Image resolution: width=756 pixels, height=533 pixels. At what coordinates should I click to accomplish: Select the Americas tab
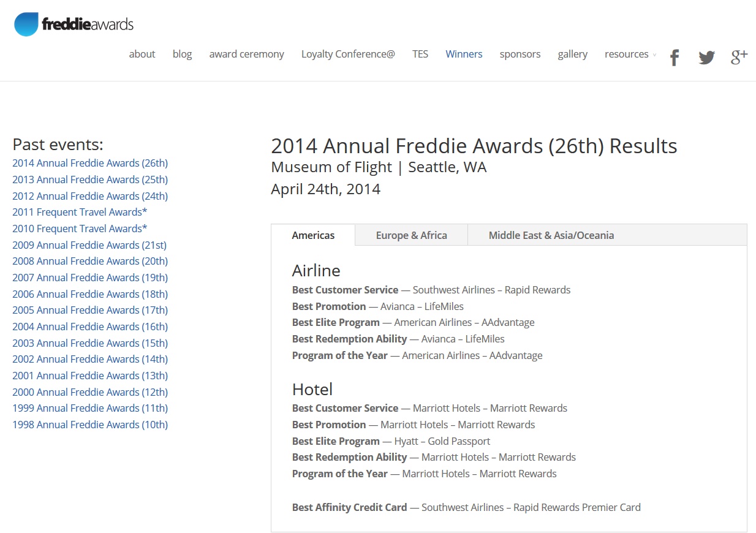[313, 235]
